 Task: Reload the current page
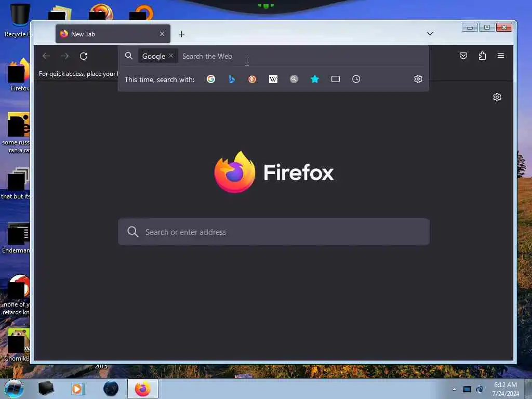tap(84, 56)
